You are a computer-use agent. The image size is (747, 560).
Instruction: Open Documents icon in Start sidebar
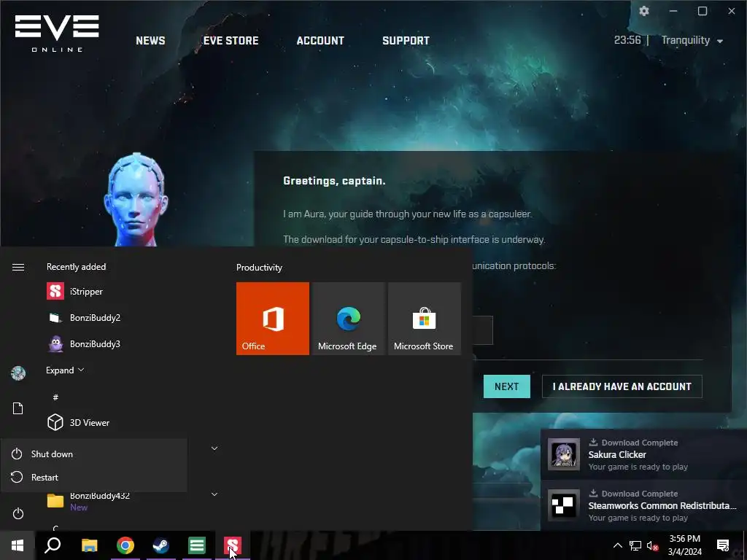tap(18, 408)
